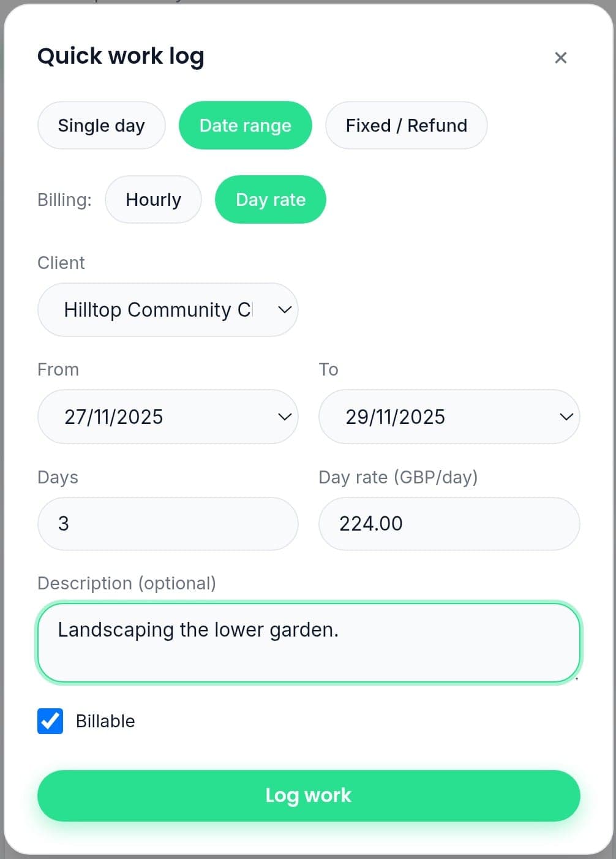Open the To date picker

[449, 417]
